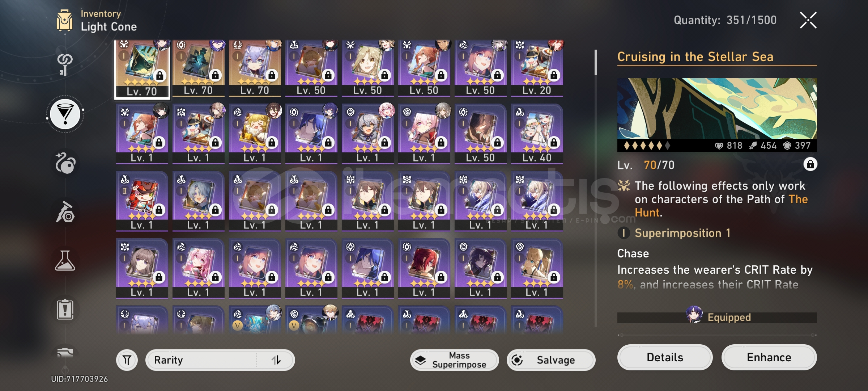Viewport: 868px width, 391px height.
Task: Open the Light Cone tab in sidebar
Action: pyautogui.click(x=65, y=114)
